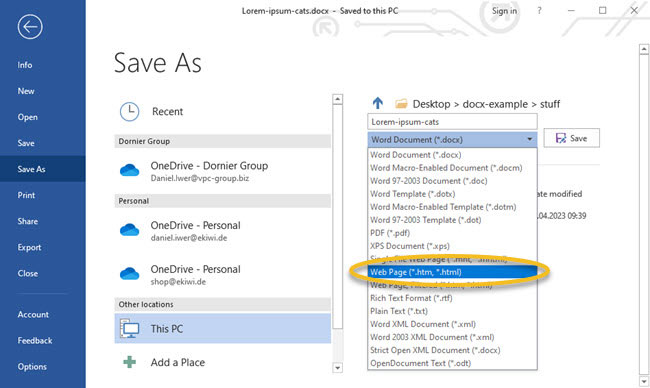
Task: Click Save in the left sidebar
Action: pos(26,143)
